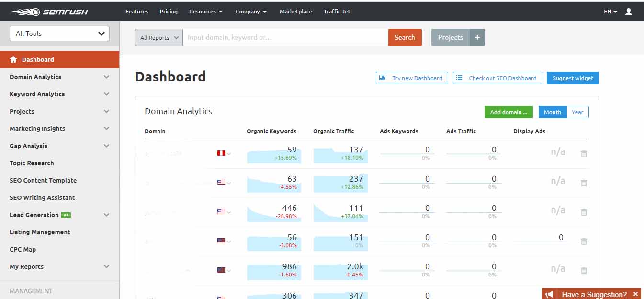This screenshot has width=644, height=299.
Task: Click Have a Suggestion? link
Action: 594,294
